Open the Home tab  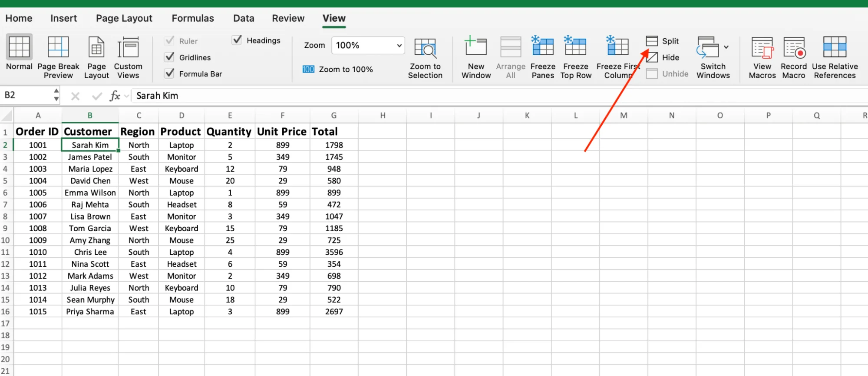point(19,18)
